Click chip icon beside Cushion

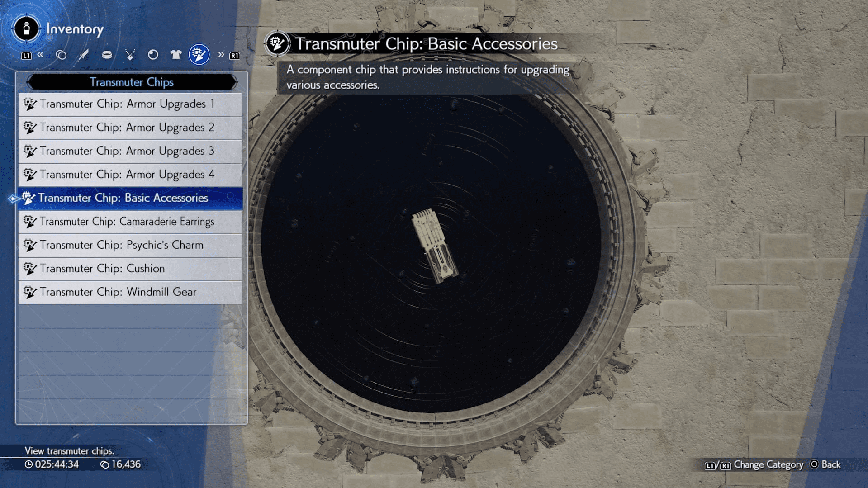click(x=30, y=269)
